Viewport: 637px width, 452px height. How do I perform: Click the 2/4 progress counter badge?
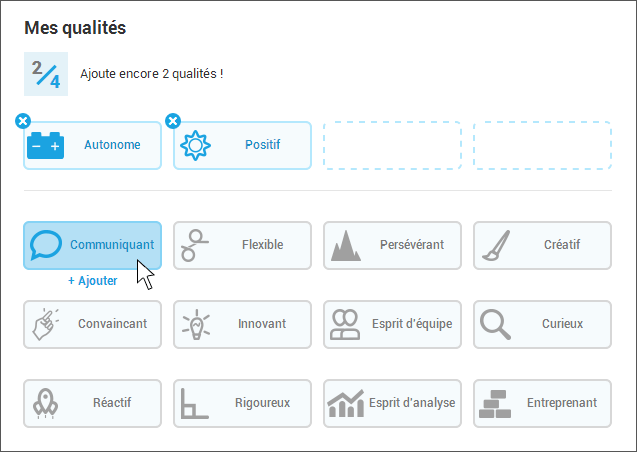point(46,74)
